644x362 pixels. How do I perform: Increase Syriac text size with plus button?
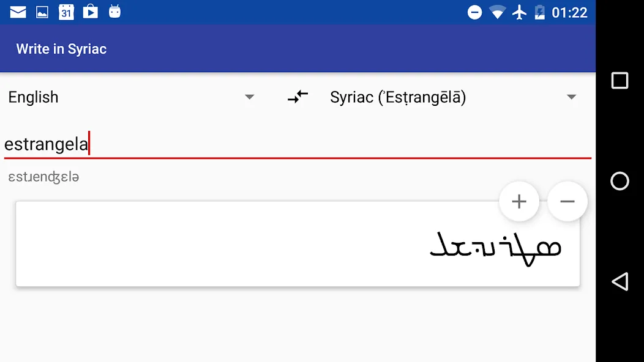pos(519,202)
